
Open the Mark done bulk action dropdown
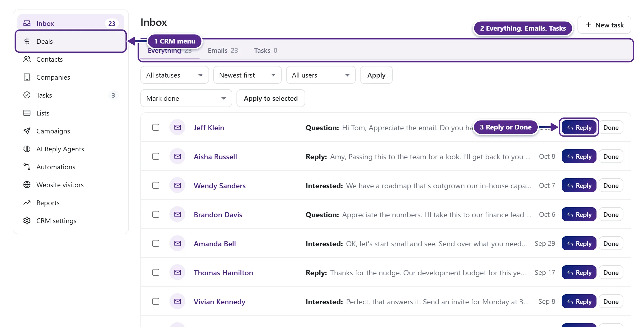pyautogui.click(x=186, y=98)
